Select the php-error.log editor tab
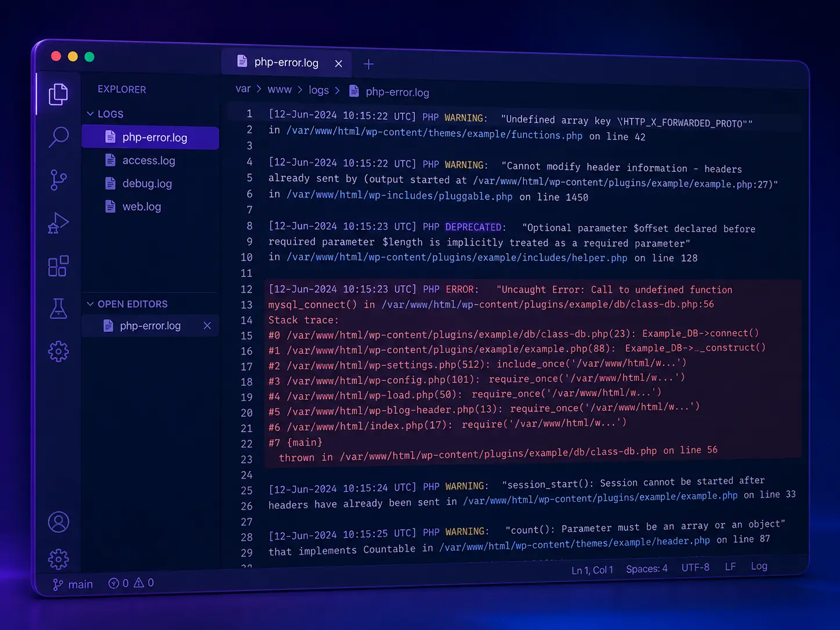The width and height of the screenshot is (840, 630). [286, 63]
